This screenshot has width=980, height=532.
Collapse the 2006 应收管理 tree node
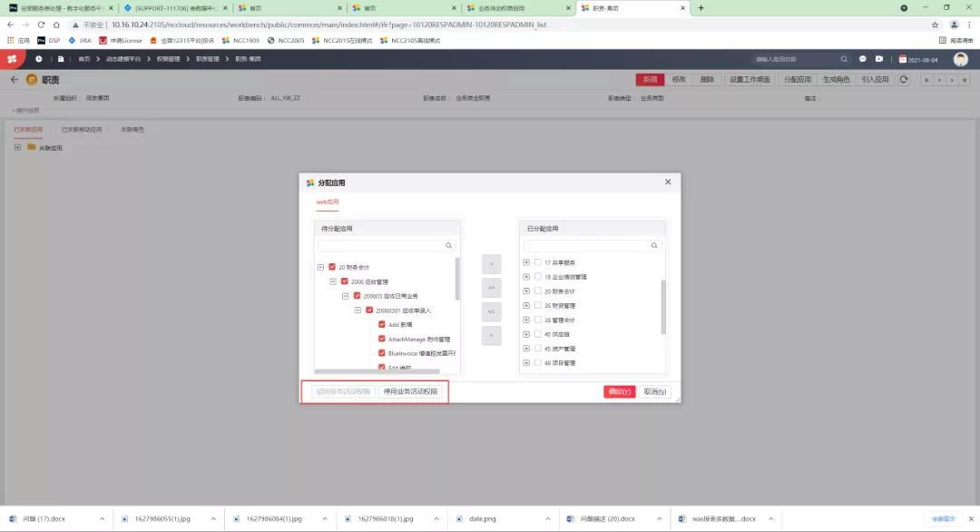click(x=332, y=281)
